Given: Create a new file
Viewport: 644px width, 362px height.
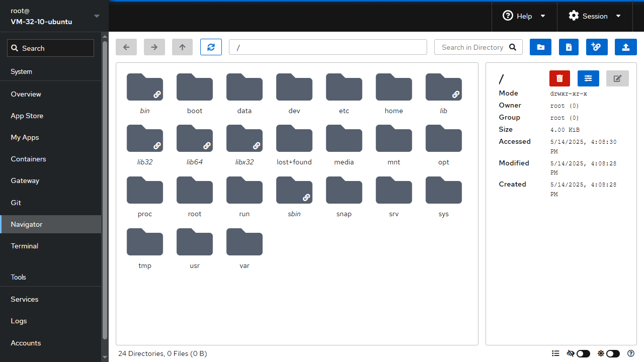Looking at the screenshot, I should click(569, 47).
